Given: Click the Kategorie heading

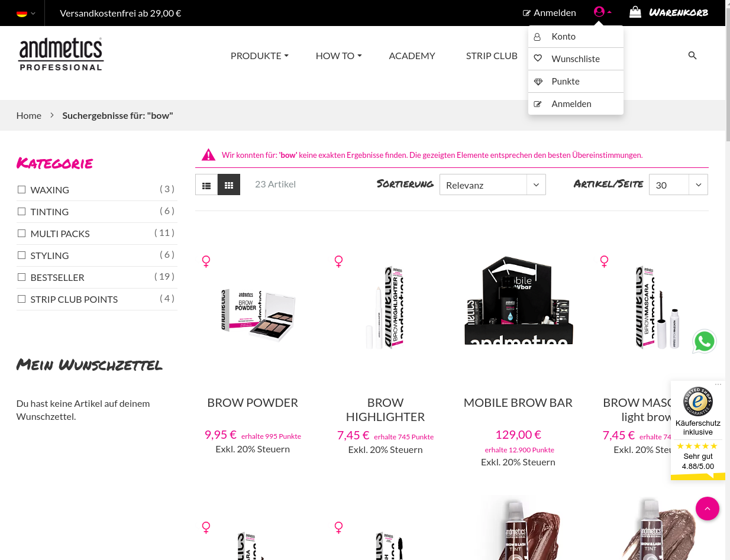Looking at the screenshot, I should tap(55, 163).
